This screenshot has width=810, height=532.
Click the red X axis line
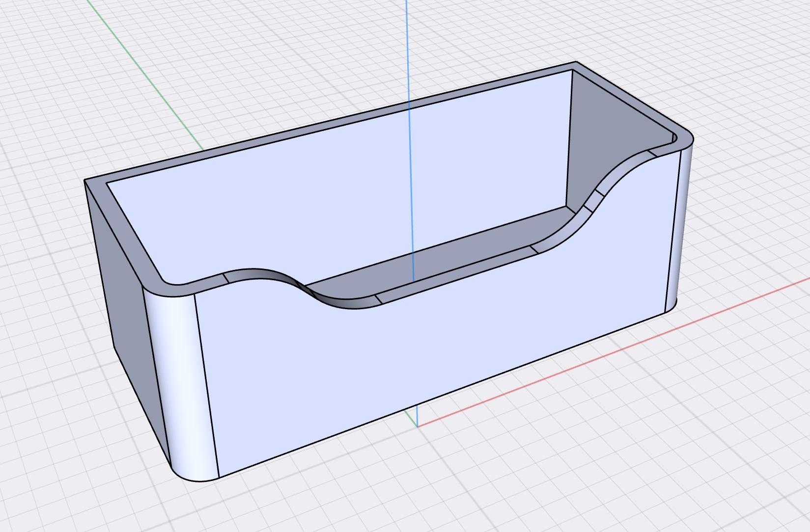[x=614, y=351]
